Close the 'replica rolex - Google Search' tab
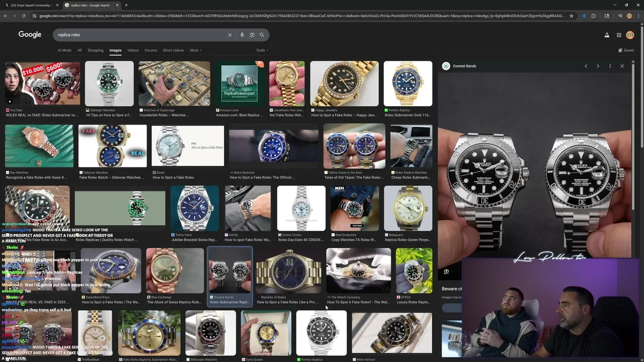 pos(117,5)
